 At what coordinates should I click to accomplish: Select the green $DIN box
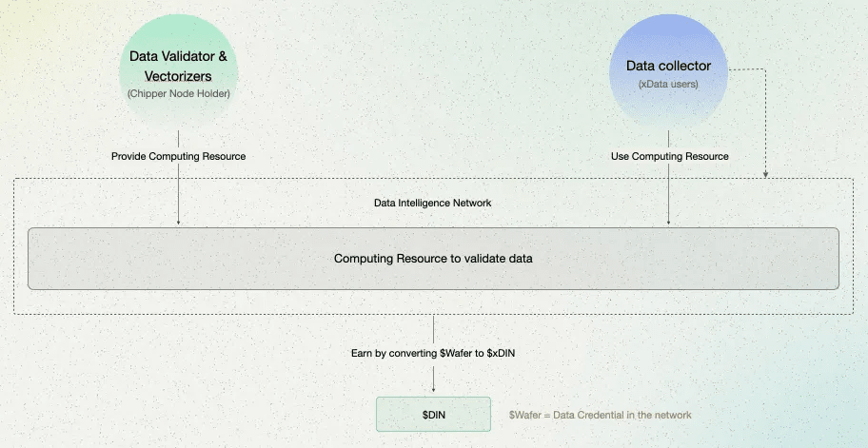pyautogui.click(x=433, y=415)
